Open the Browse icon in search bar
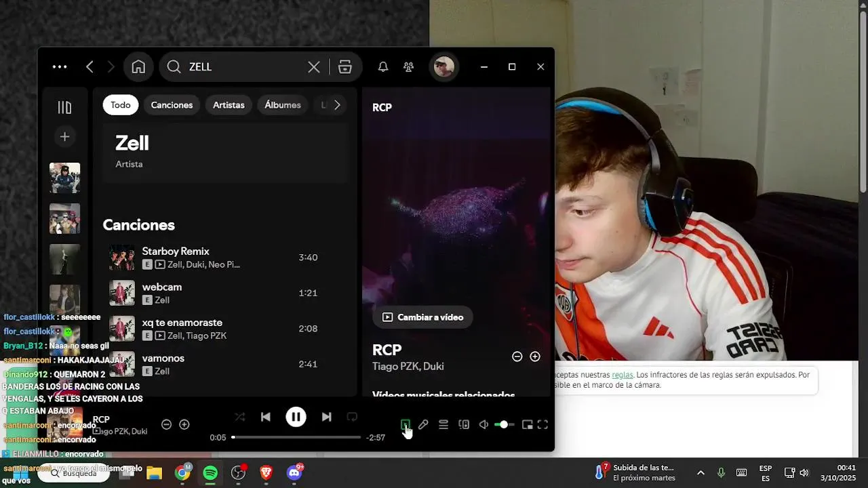Image resolution: width=868 pixels, height=488 pixels. (345, 66)
